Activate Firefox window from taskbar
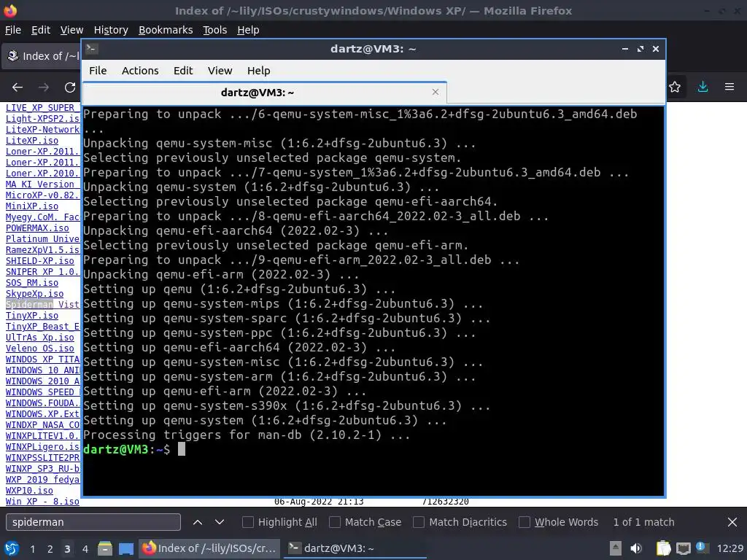The width and height of the screenshot is (747, 560). (209, 548)
